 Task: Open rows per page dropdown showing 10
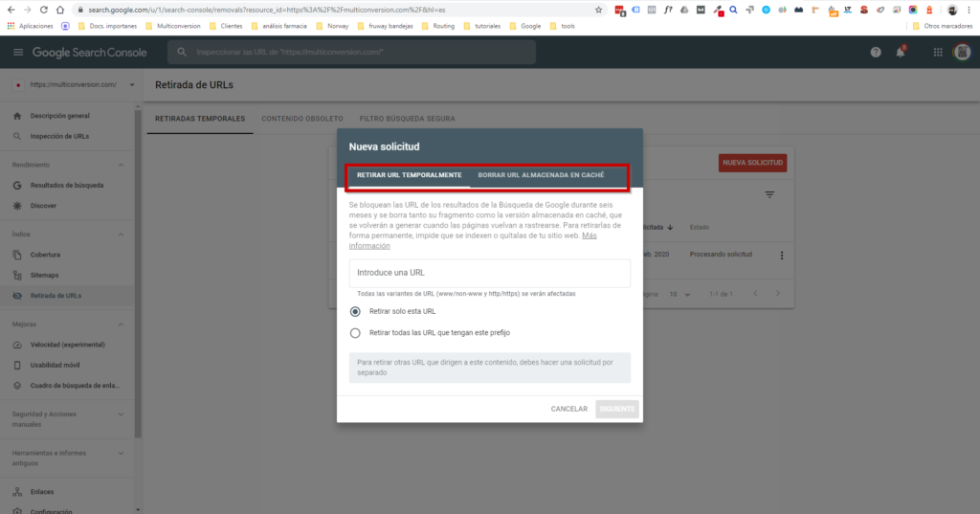point(680,295)
